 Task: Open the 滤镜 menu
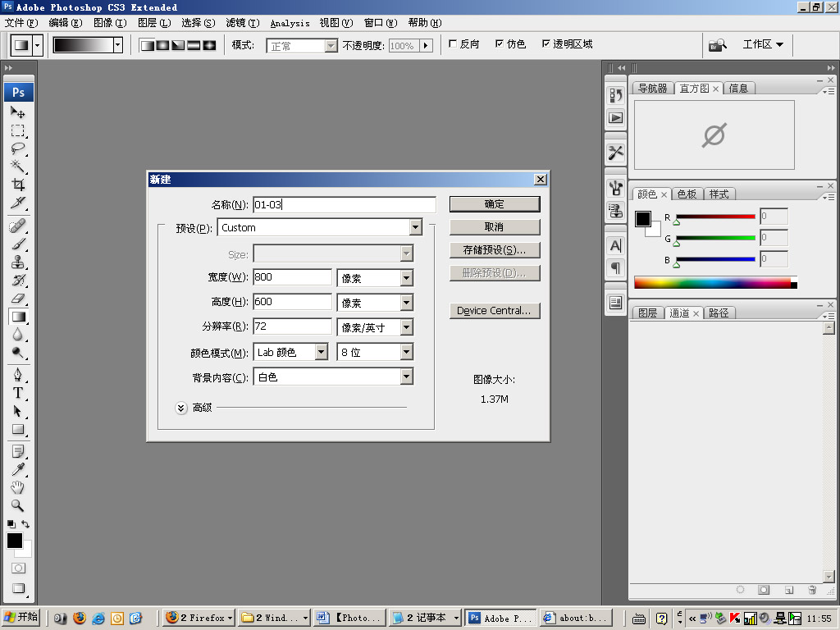tap(243, 23)
